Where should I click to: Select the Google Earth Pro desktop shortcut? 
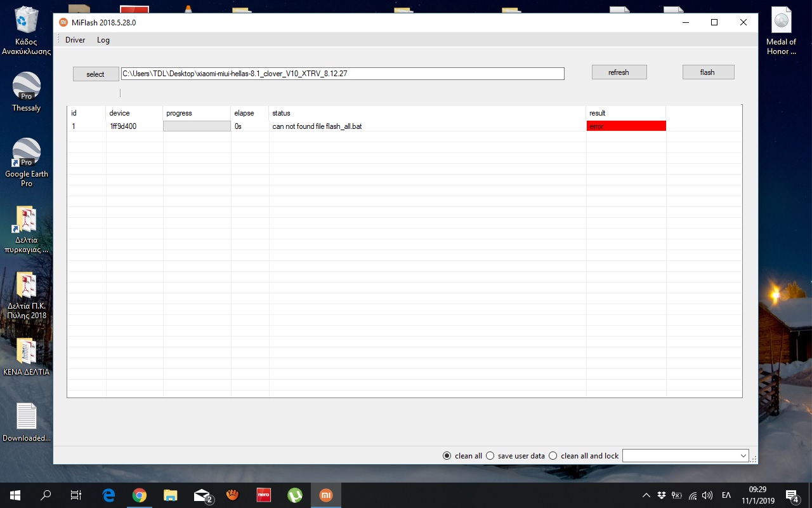click(26, 163)
